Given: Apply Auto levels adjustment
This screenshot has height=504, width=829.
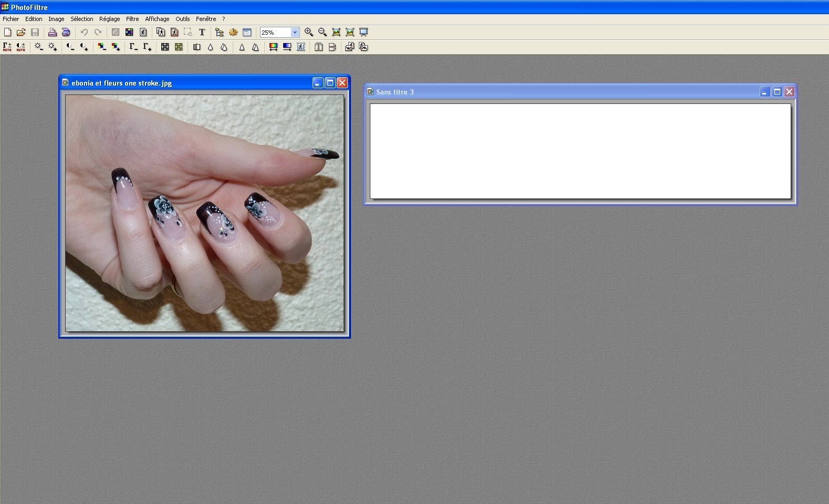Looking at the screenshot, I should [7, 47].
